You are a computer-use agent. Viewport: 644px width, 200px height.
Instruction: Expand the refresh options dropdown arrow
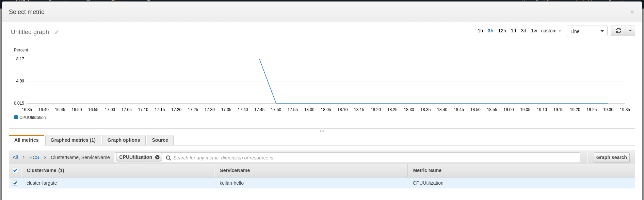tap(630, 31)
